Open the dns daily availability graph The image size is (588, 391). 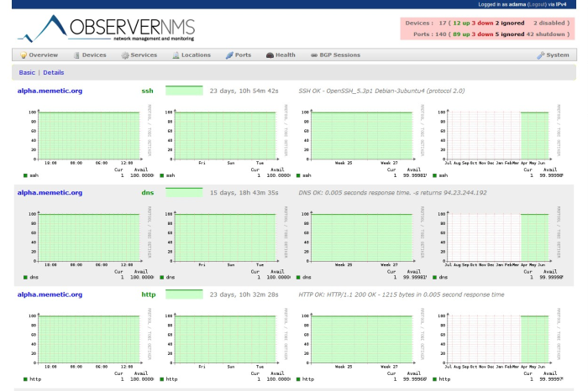[x=89, y=243]
